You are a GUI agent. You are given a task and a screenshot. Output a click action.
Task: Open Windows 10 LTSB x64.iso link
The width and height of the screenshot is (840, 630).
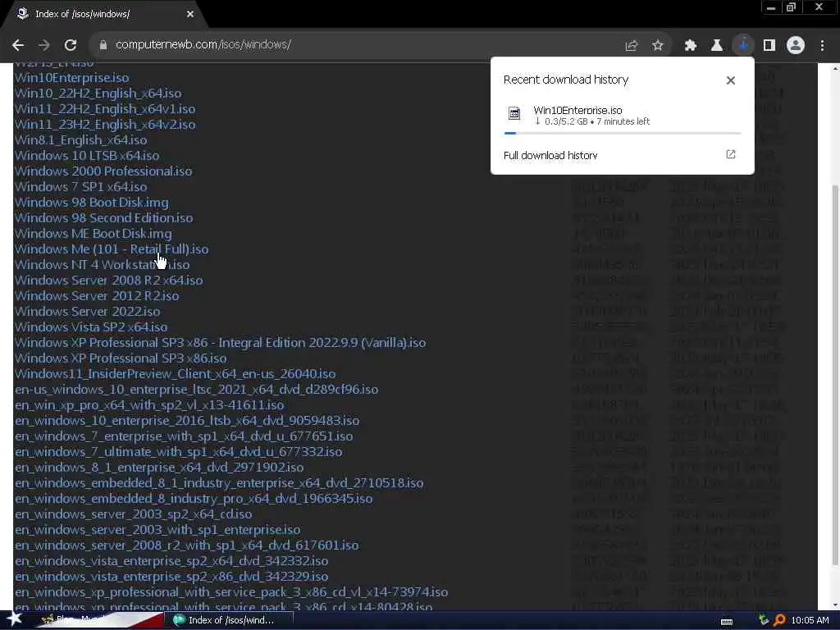click(x=87, y=155)
